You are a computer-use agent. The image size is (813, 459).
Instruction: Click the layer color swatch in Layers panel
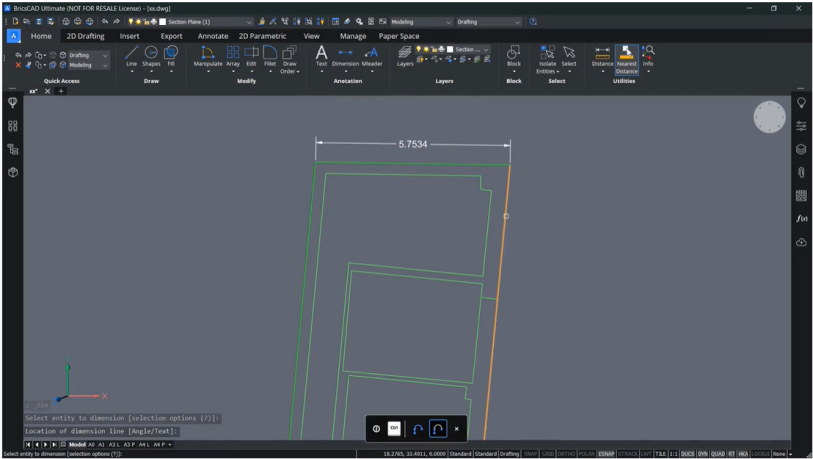pos(450,49)
